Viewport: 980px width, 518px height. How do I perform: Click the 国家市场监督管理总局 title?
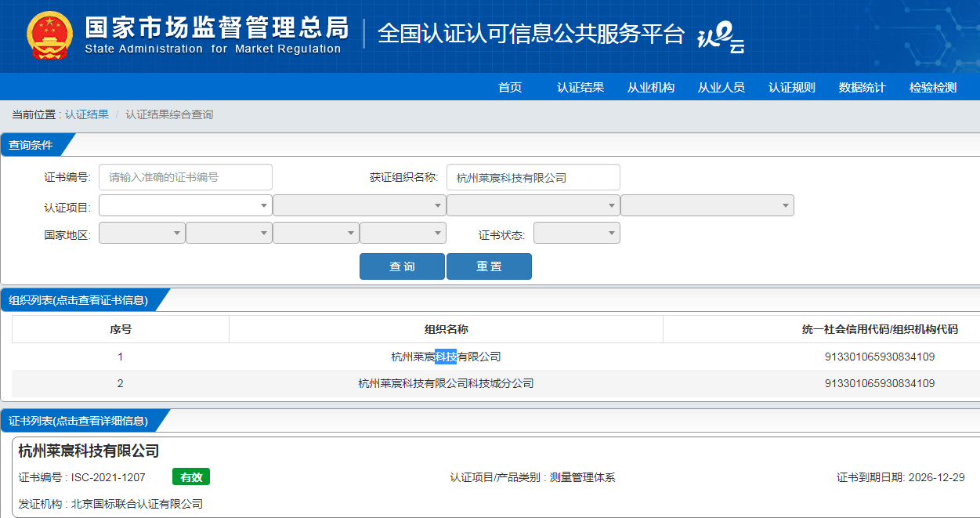click(x=216, y=27)
